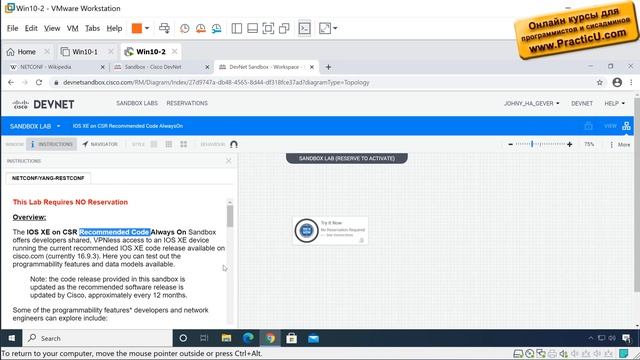Image resolution: width=640 pixels, height=360 pixels.
Task: Expand the JOHNY_HA_GEVER user dropdown
Action: tap(531, 104)
